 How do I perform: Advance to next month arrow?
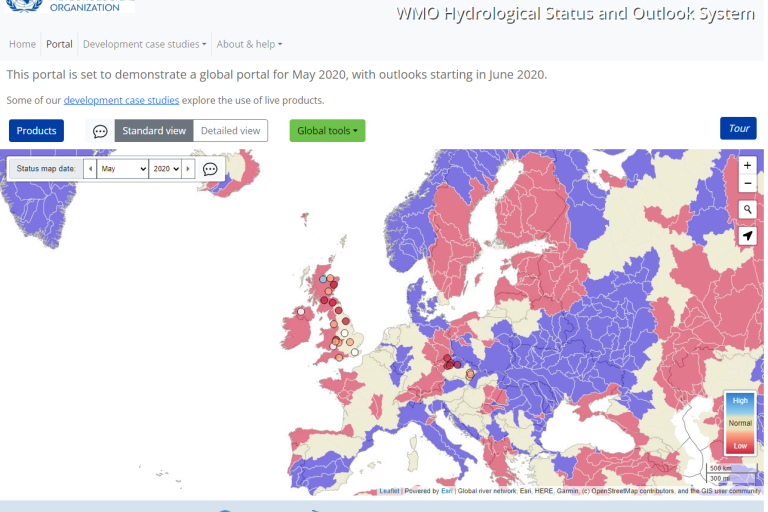point(189,169)
